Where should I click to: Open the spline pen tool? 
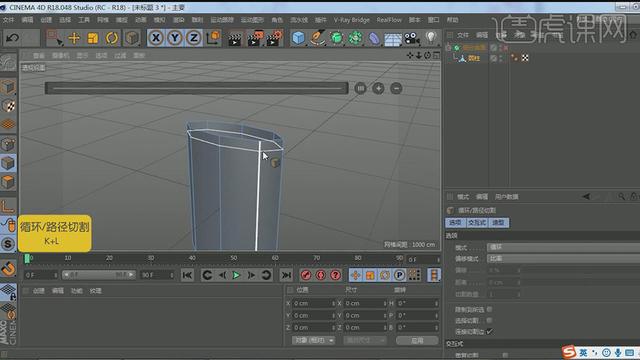click(x=317, y=38)
